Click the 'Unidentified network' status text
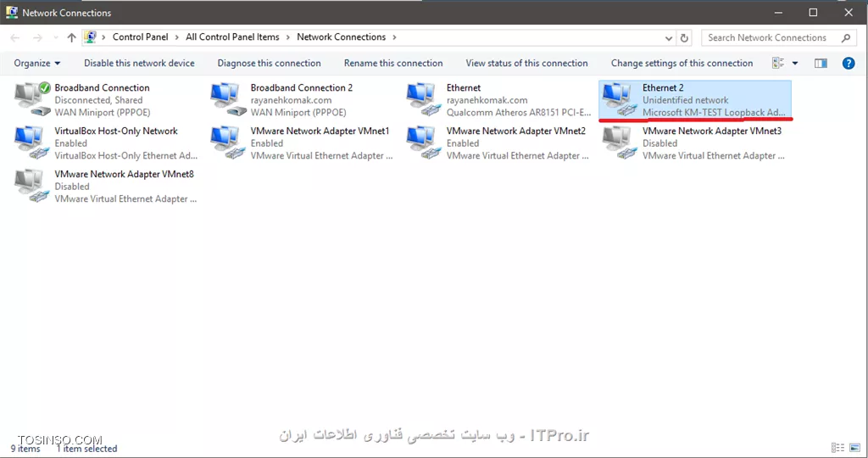868x458 pixels. point(685,100)
